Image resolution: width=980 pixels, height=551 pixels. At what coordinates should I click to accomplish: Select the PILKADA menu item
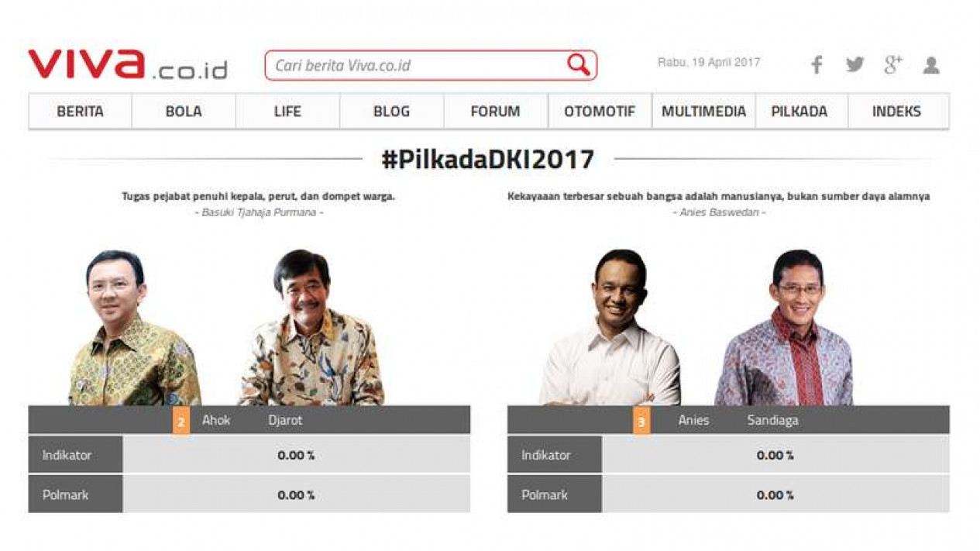pyautogui.click(x=799, y=112)
